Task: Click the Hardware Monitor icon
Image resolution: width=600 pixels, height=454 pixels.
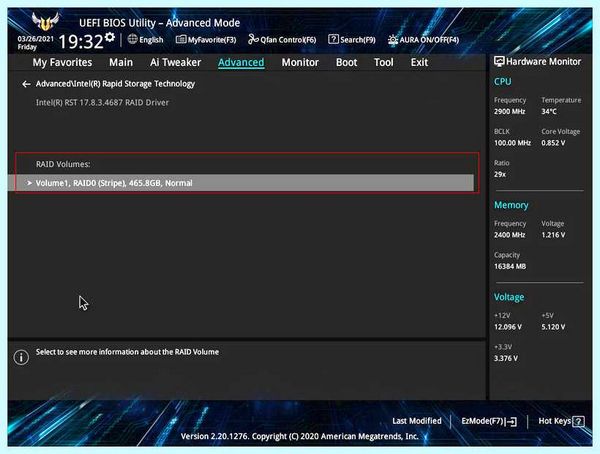Action: point(499,61)
